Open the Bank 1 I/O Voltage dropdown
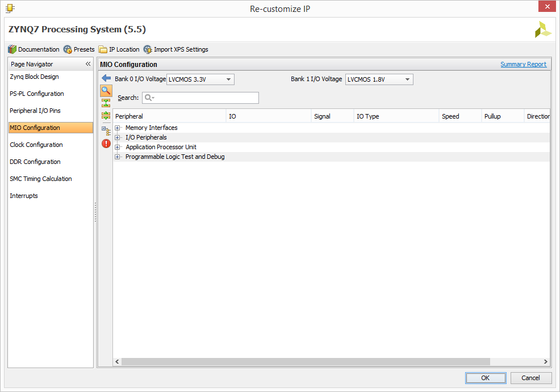This screenshot has width=560, height=392. (379, 79)
